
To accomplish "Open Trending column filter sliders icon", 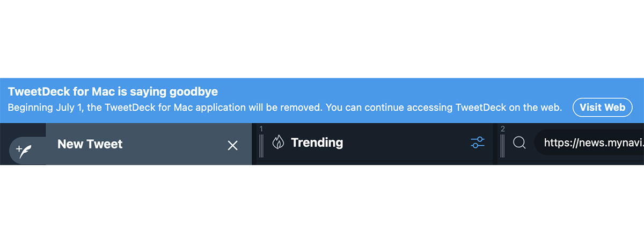I will tap(478, 143).
